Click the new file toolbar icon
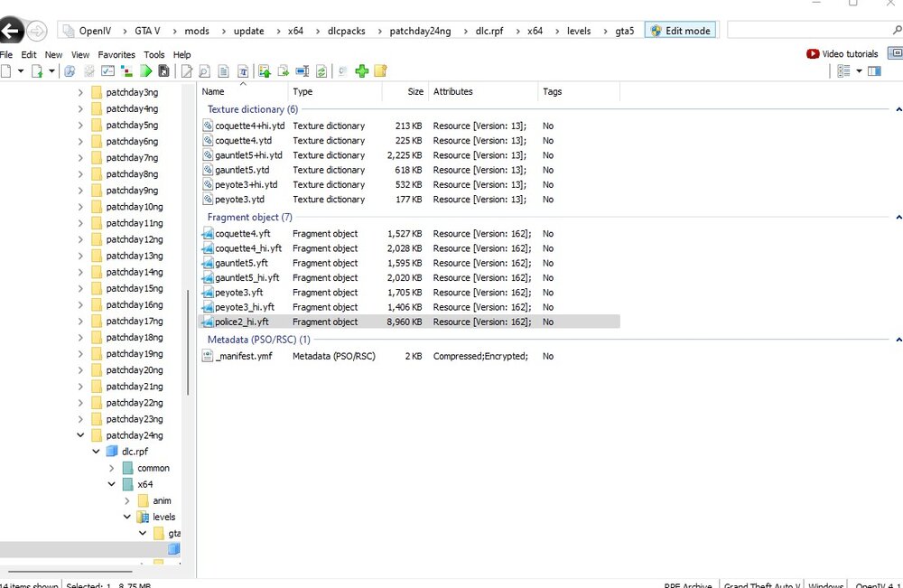Image resolution: width=903 pixels, height=588 pixels. coord(5,70)
